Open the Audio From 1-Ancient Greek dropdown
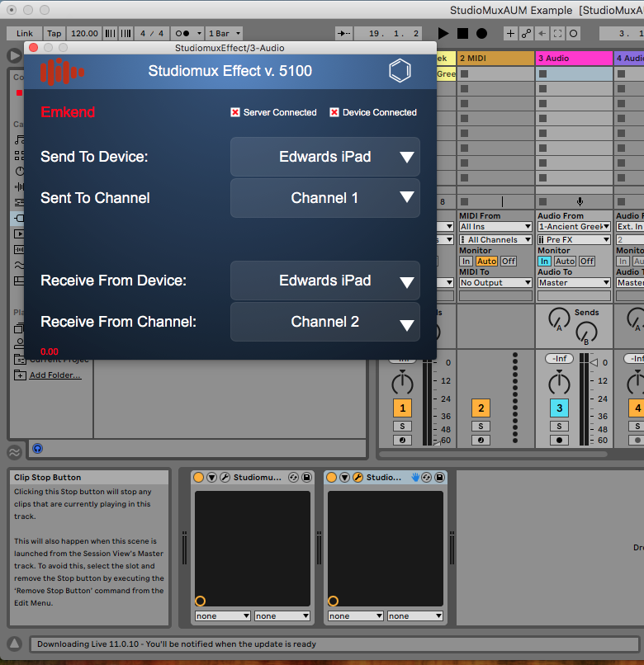The height and width of the screenshot is (665, 644). [x=574, y=227]
